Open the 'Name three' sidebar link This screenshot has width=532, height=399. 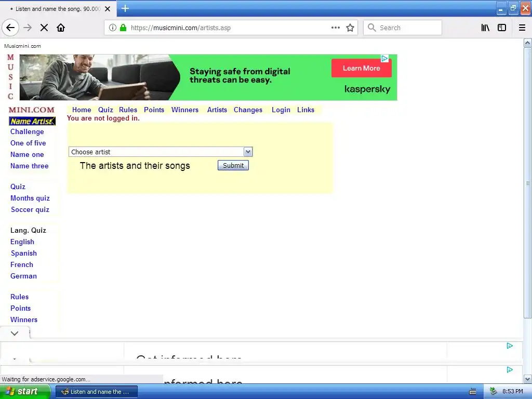(x=30, y=166)
